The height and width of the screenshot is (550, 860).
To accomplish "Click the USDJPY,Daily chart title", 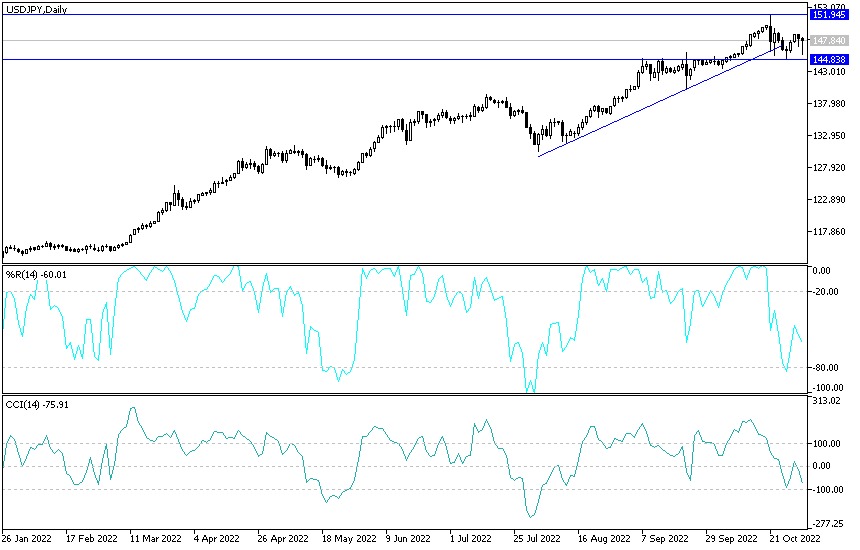I will (36, 9).
